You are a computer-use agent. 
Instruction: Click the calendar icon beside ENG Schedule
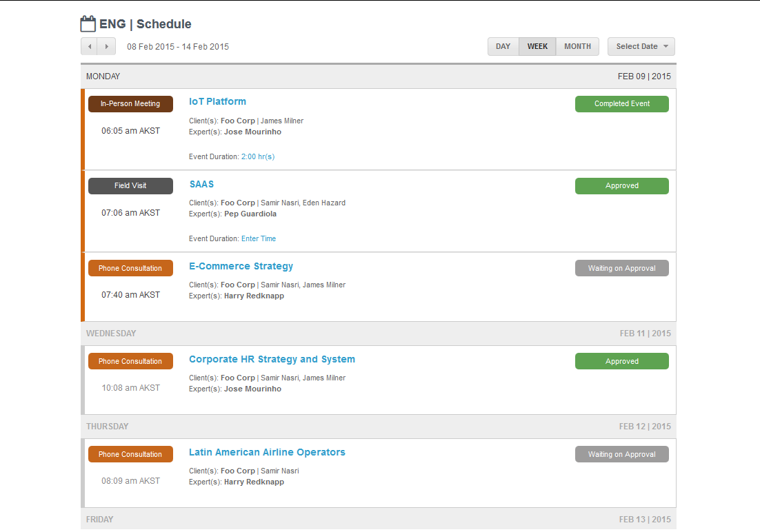pyautogui.click(x=88, y=23)
